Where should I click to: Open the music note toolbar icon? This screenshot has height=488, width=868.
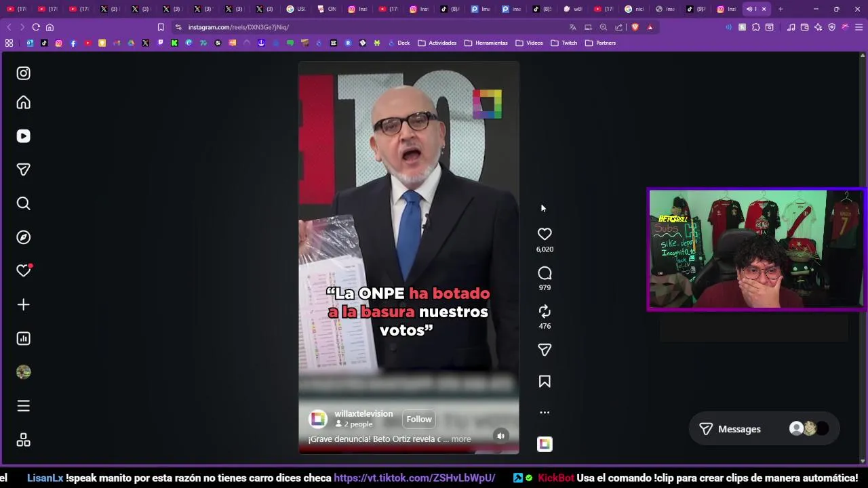pos(791,27)
